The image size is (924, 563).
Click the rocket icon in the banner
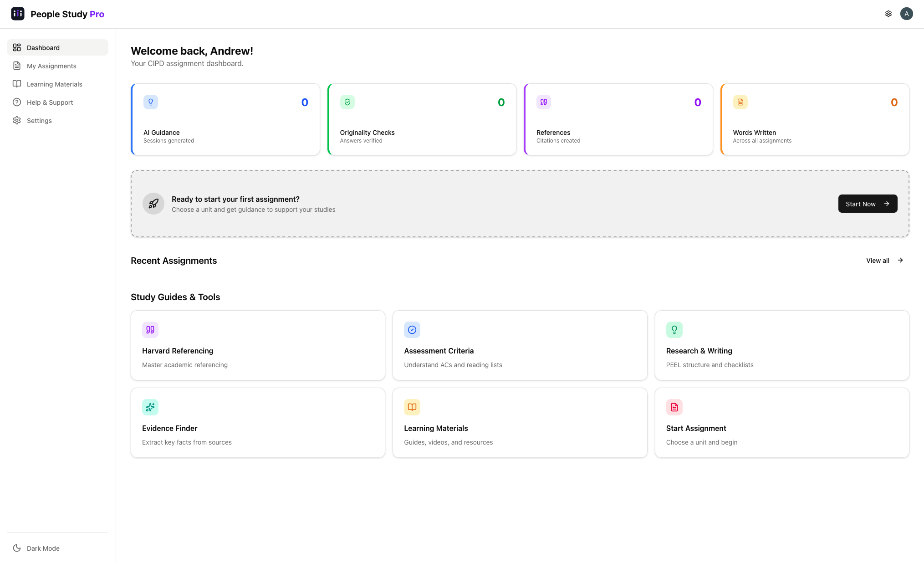(x=153, y=204)
